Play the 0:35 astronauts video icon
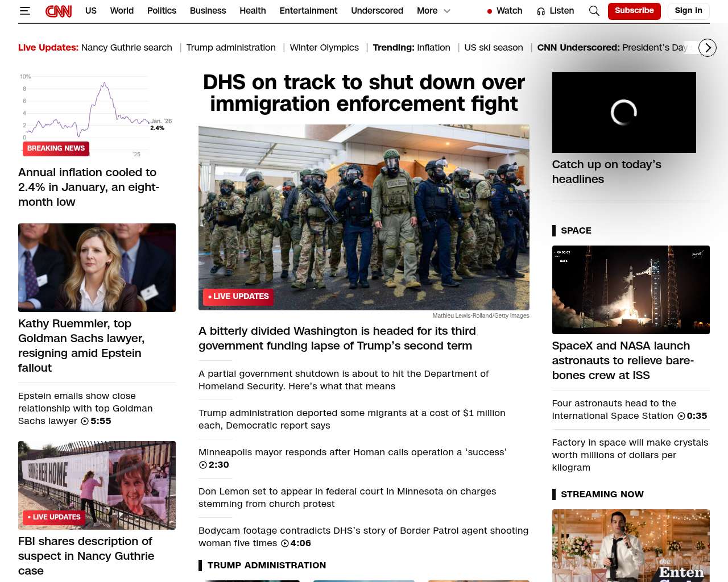728x582 pixels. [x=681, y=416]
